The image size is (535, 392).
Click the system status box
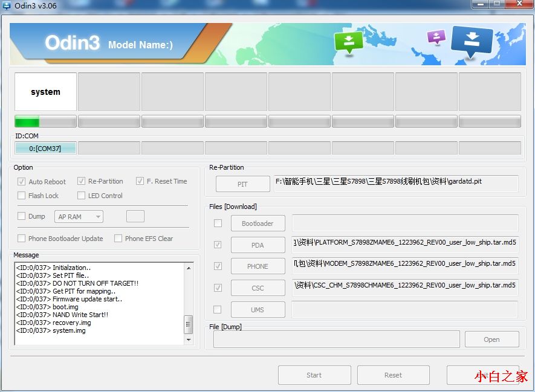45,92
